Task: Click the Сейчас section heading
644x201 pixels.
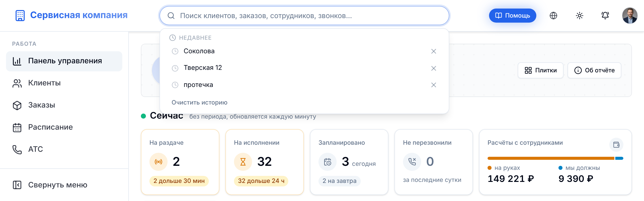Action: click(x=167, y=116)
